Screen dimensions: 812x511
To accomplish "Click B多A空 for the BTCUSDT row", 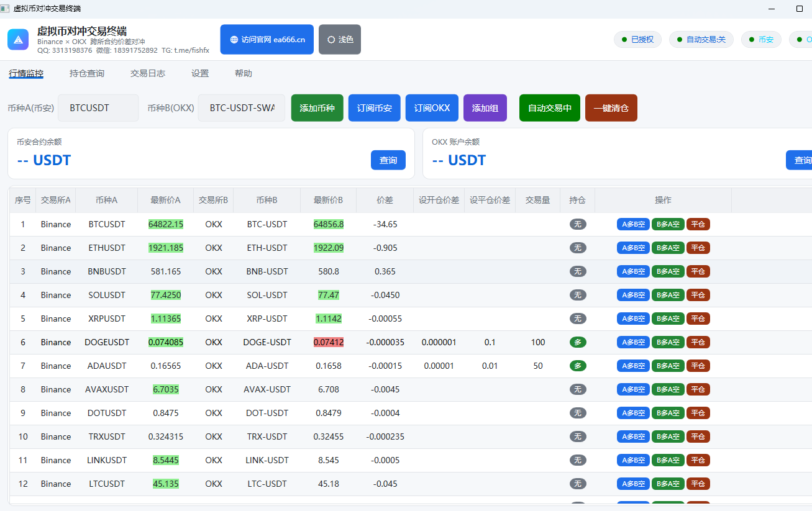I will (x=668, y=224).
